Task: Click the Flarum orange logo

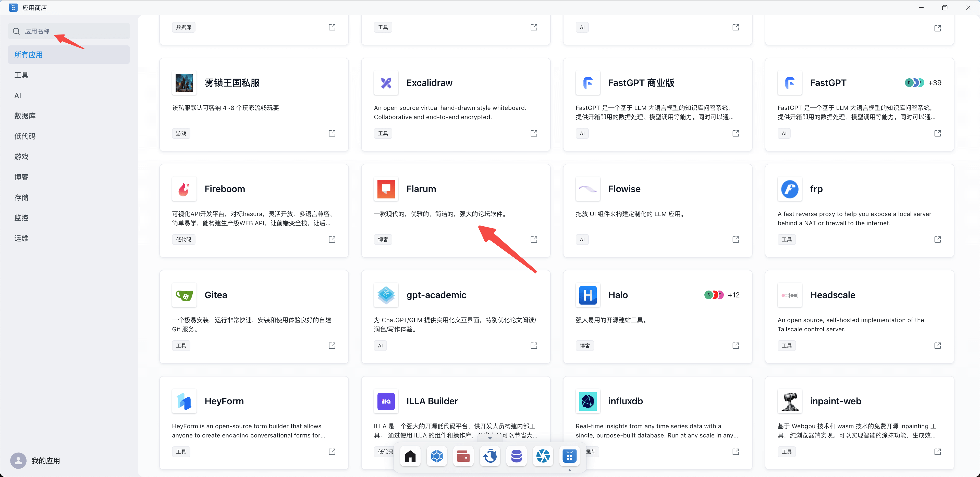Action: click(x=386, y=189)
